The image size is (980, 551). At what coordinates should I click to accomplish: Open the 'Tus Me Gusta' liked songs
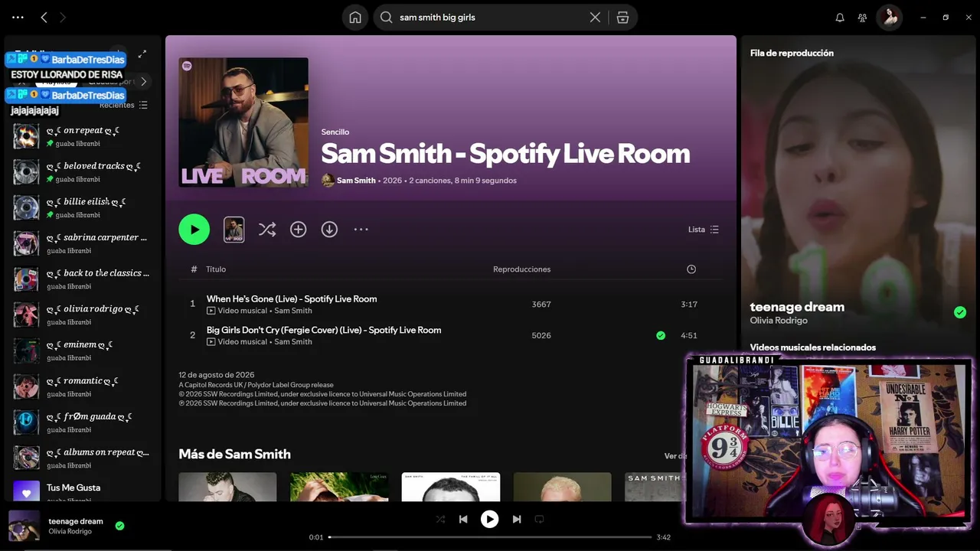click(x=83, y=491)
